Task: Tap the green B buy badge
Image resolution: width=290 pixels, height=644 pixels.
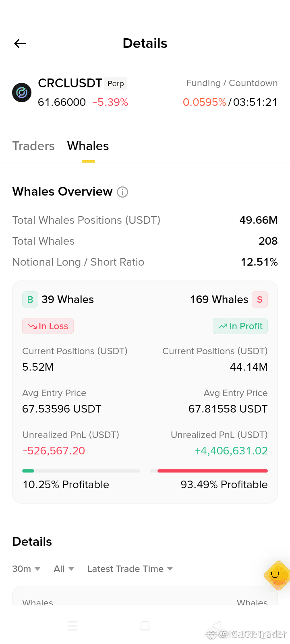Action: point(30,299)
